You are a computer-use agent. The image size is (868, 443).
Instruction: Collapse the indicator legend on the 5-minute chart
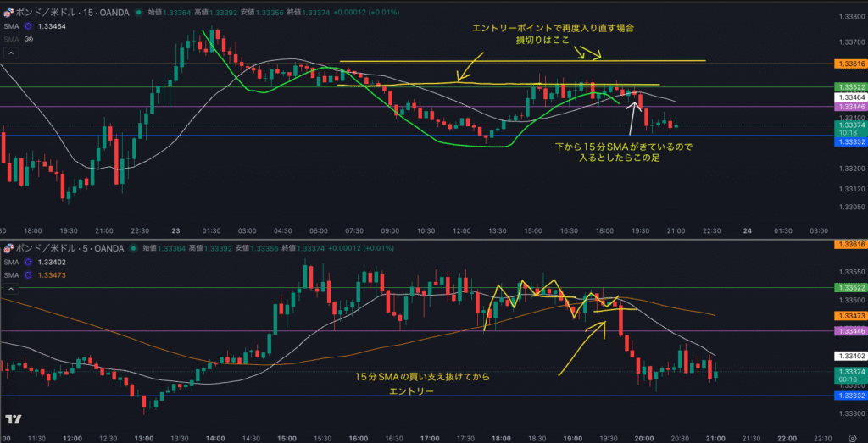click(10, 289)
